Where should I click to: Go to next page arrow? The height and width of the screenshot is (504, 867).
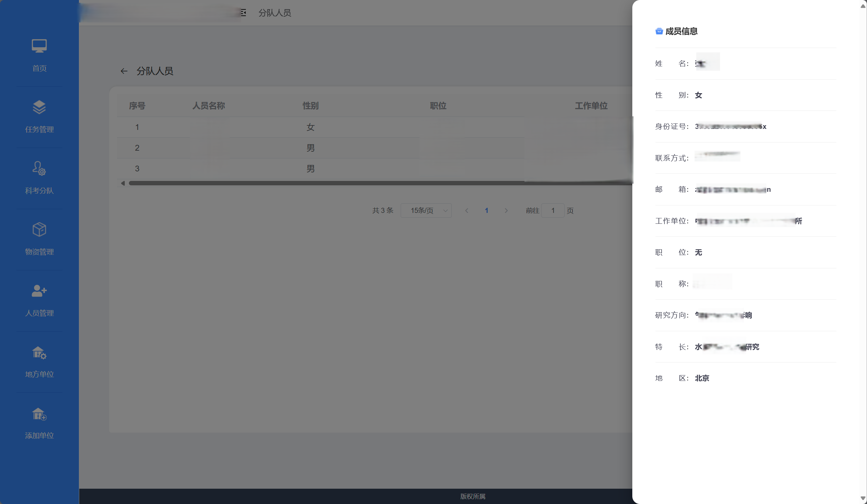point(506,211)
